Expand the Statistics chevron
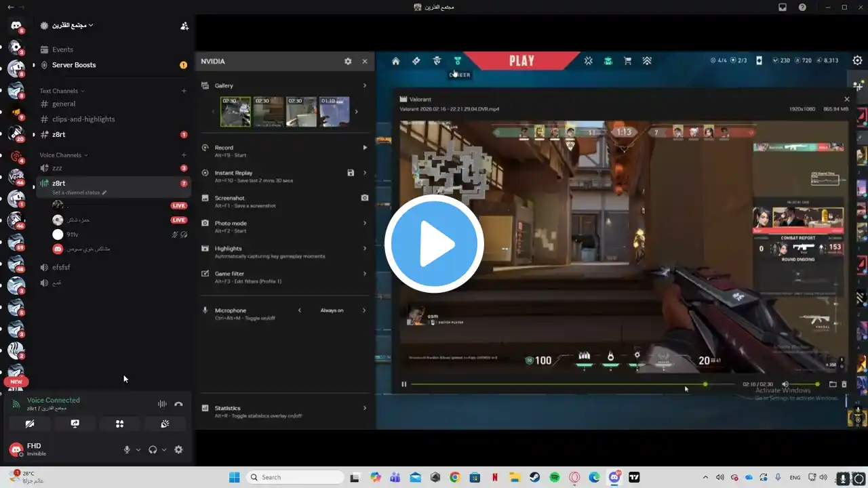The height and width of the screenshot is (488, 868). [x=365, y=408]
